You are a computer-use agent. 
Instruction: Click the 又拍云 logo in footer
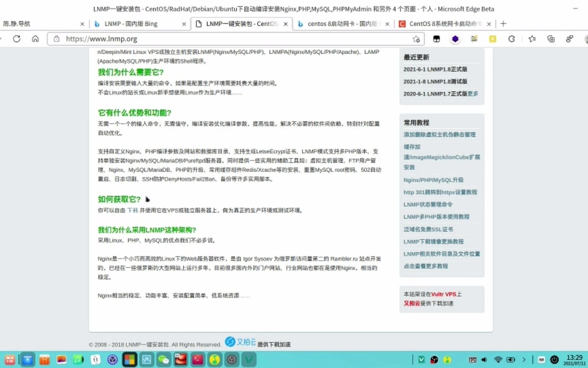click(x=240, y=341)
